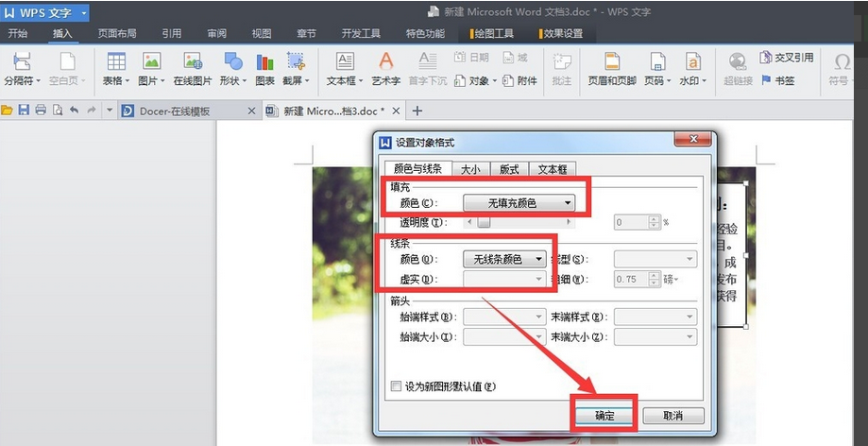Insert a chart via 图表

tap(264, 69)
